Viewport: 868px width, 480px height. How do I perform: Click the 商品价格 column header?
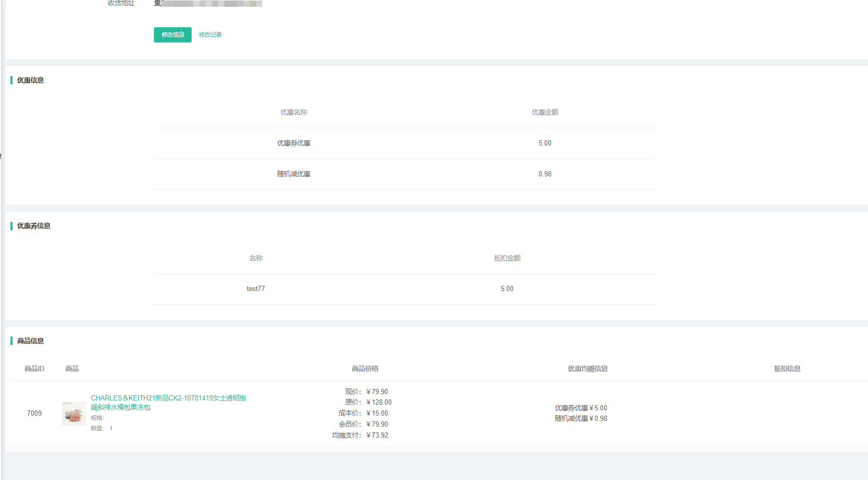[365, 369]
